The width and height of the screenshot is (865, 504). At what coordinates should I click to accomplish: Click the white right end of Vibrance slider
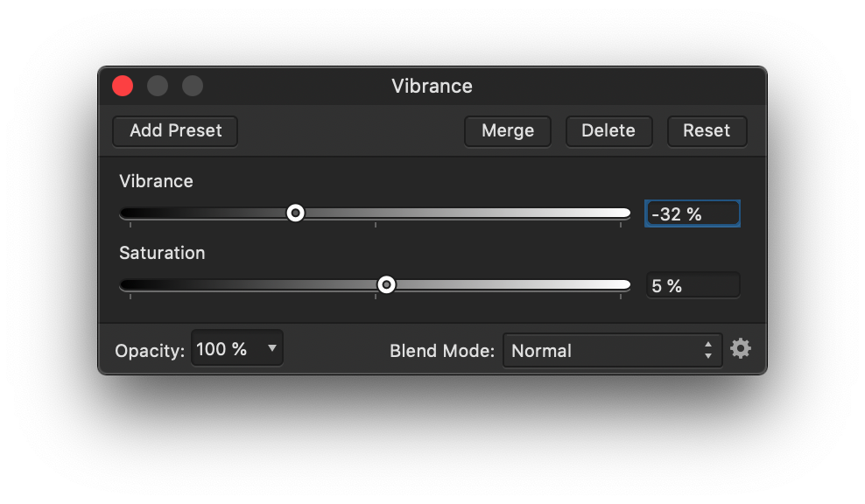(620, 213)
